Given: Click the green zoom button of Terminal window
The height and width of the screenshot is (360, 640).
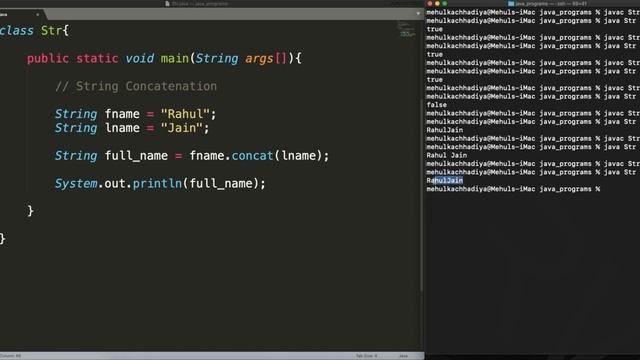Looking at the screenshot, I should point(444,4).
